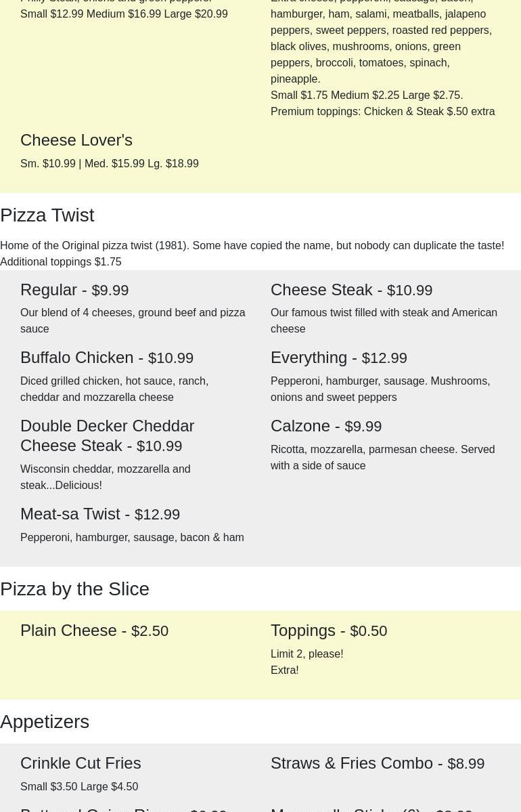Click the Pizza Twist section heading
The image size is (521, 812).
click(47, 215)
